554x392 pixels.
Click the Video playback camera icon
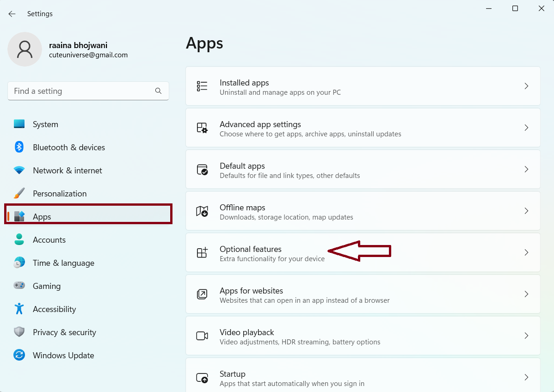coord(202,336)
